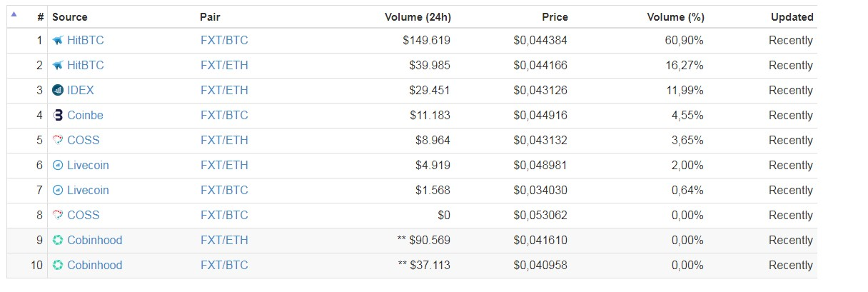Sort by the Source column header
The width and height of the screenshot is (868, 292).
point(70,17)
